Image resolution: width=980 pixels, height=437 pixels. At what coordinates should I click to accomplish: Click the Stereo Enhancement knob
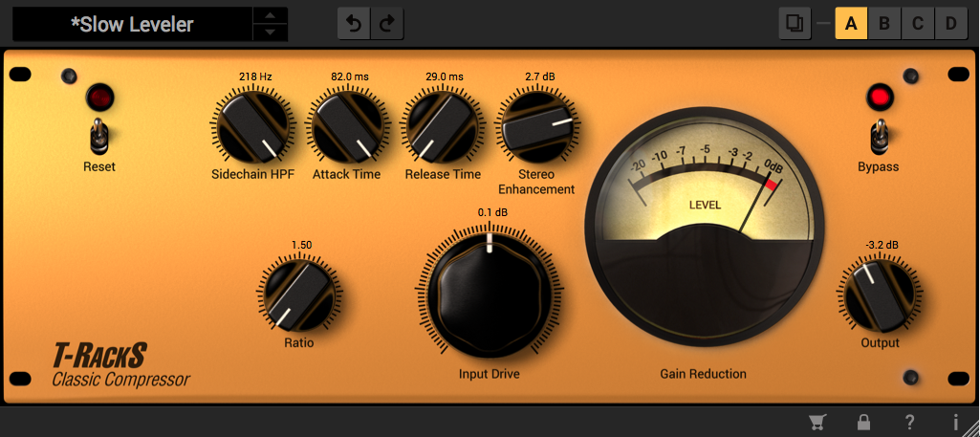pos(538,125)
